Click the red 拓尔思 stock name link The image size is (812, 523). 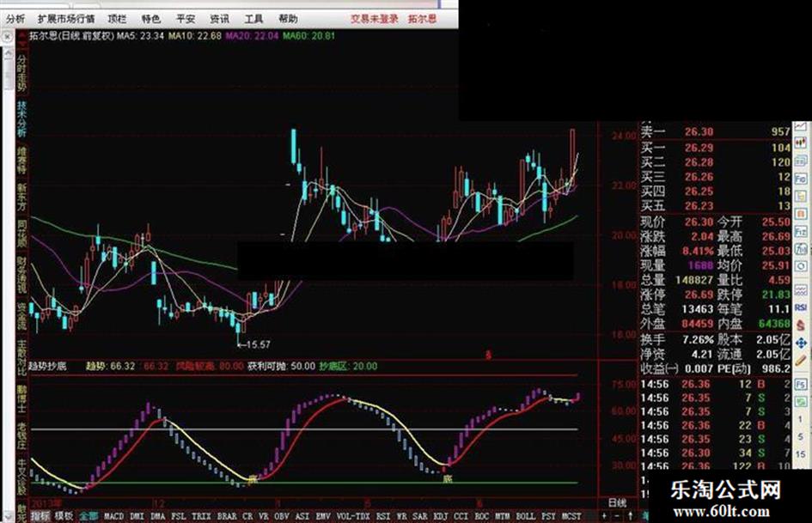(x=422, y=19)
